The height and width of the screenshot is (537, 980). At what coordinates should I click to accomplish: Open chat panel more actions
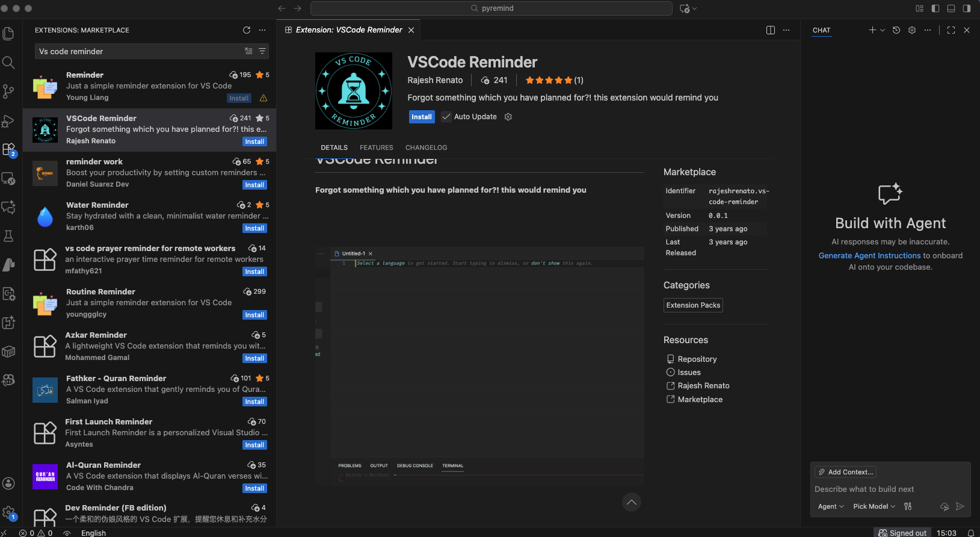pyautogui.click(x=928, y=30)
